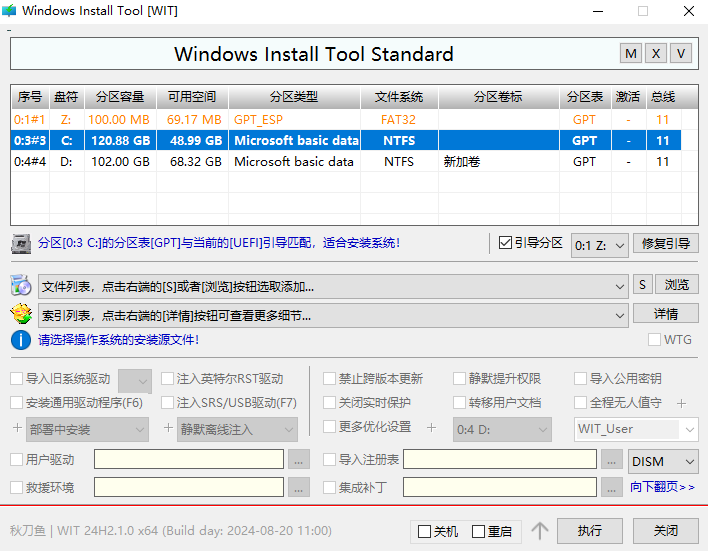Click the 关闭 button
The image size is (708, 551).
point(666,531)
